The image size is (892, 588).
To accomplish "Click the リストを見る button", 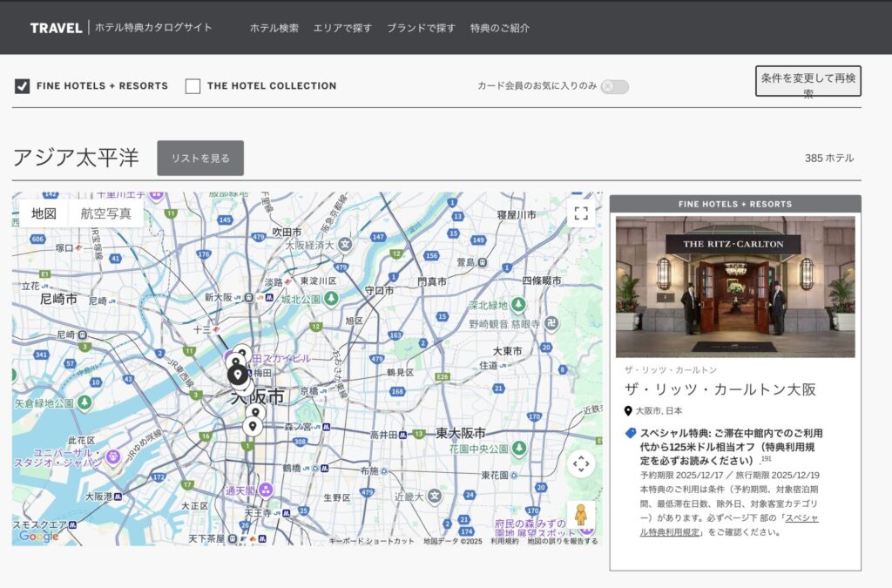I will 200,158.
